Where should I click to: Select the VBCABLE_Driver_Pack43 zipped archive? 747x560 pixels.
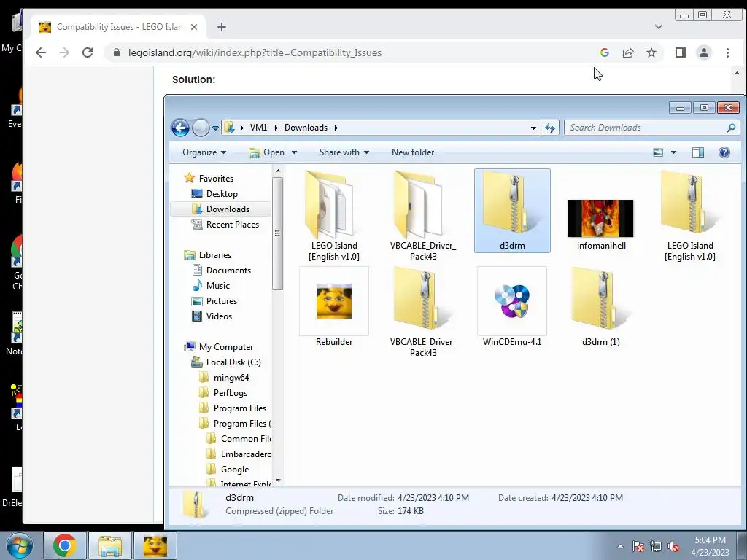422,312
